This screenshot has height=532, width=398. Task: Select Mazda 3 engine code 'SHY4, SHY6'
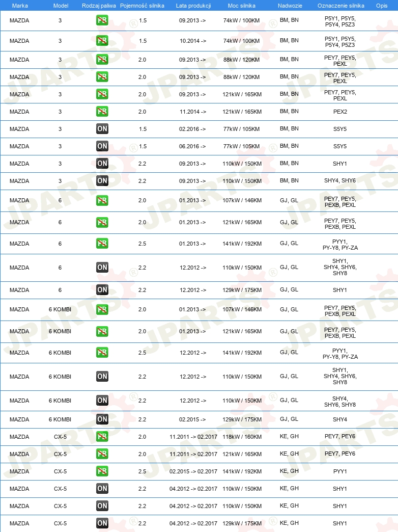click(x=340, y=180)
